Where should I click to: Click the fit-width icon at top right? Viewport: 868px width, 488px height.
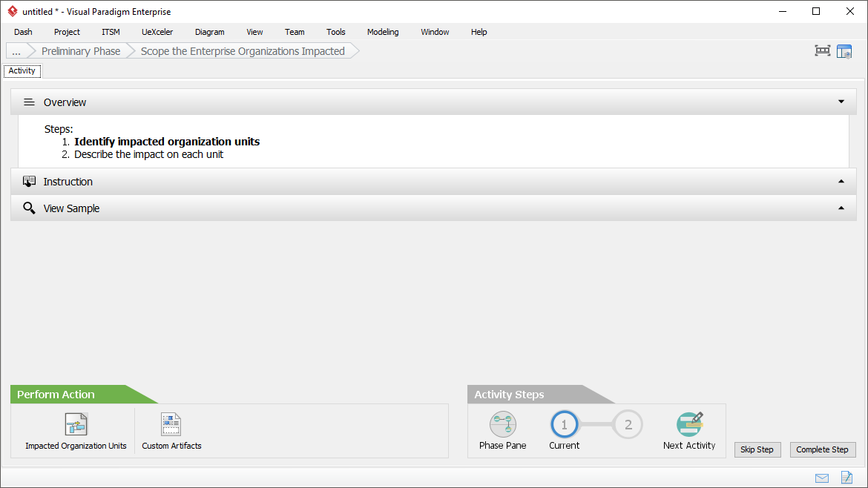coord(823,51)
